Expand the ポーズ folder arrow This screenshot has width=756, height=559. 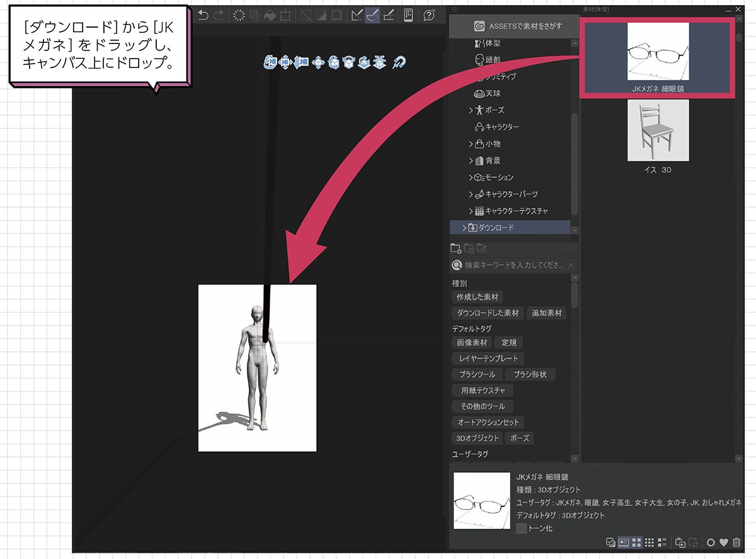click(471, 110)
